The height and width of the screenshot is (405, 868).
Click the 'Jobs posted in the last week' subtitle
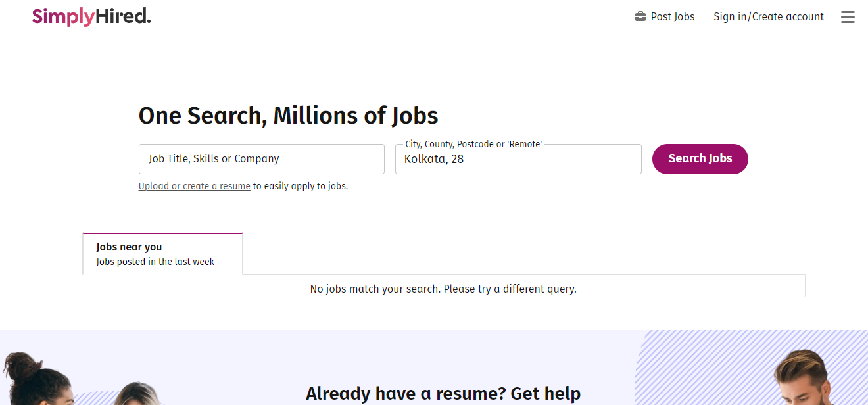155,262
